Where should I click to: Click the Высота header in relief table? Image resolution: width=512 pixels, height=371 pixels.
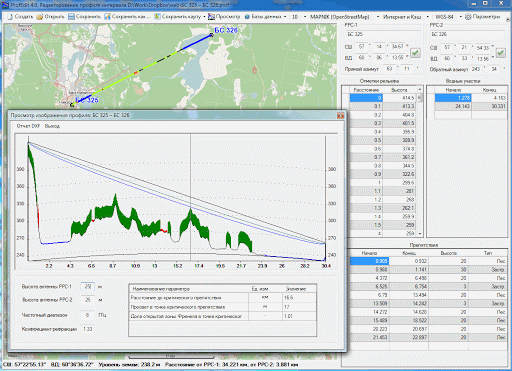coord(399,90)
